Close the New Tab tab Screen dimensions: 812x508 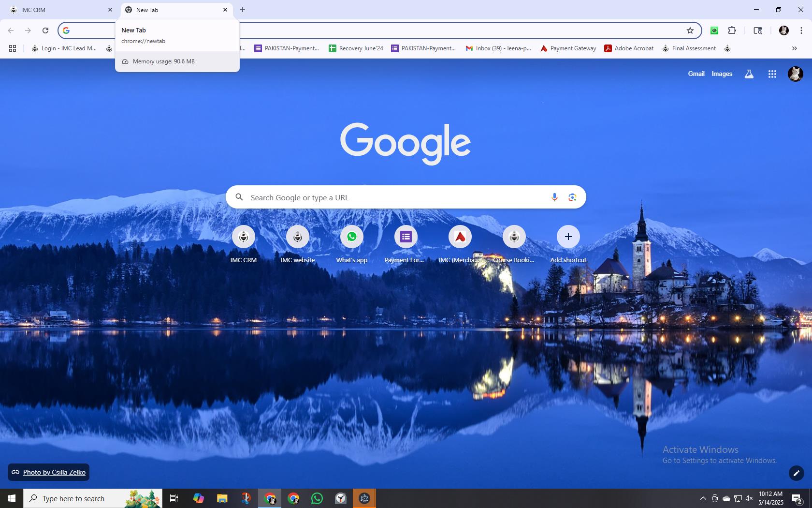point(225,10)
